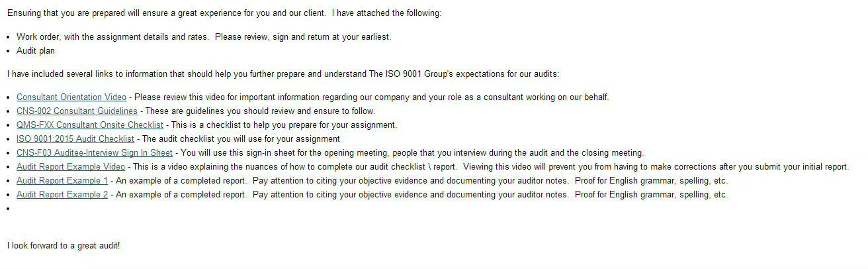868x269 pixels.
Task: Click the "Please review this video for important information" text
Action: [372, 97]
